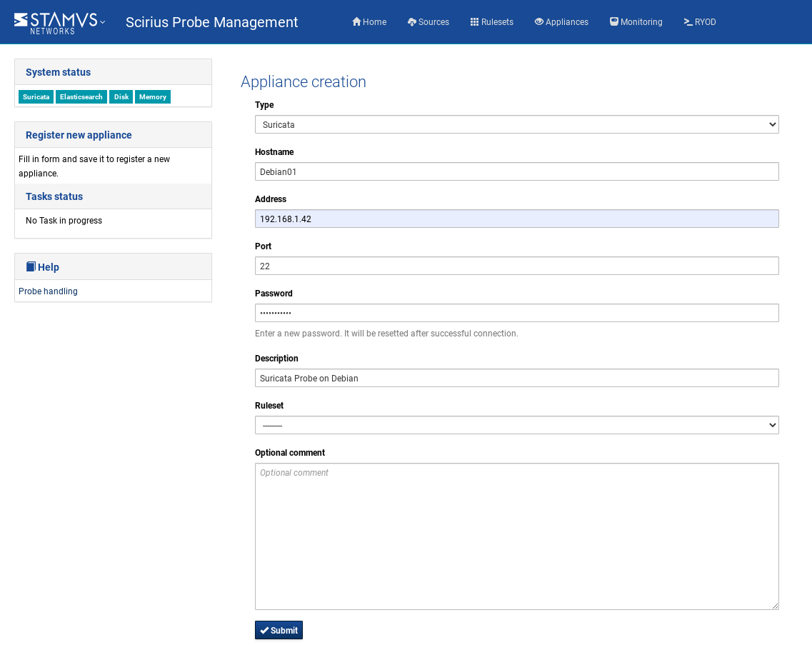Open the Probe handling help link
This screenshot has width=812, height=650.
(48, 291)
